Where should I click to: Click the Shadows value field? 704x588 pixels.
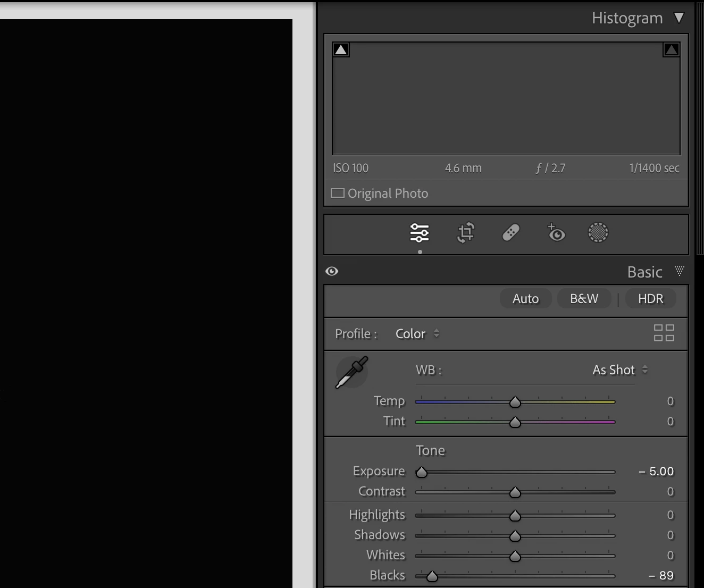click(671, 535)
